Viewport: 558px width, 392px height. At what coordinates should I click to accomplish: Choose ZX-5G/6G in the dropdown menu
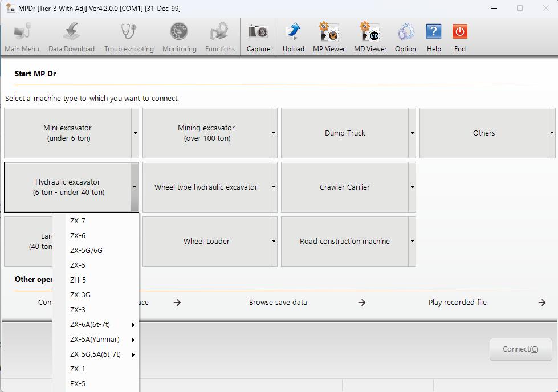coord(86,251)
